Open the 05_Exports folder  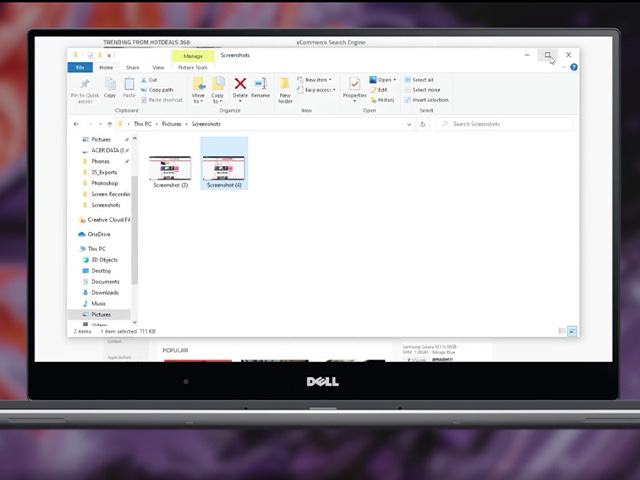pyautogui.click(x=104, y=173)
